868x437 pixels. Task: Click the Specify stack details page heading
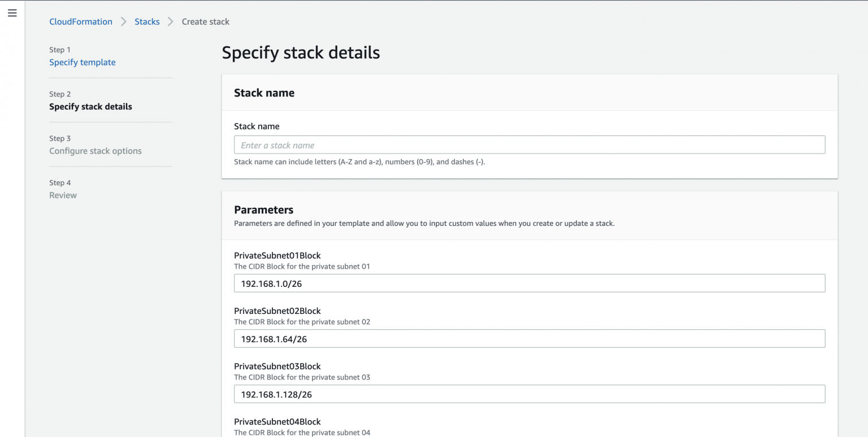(x=301, y=52)
